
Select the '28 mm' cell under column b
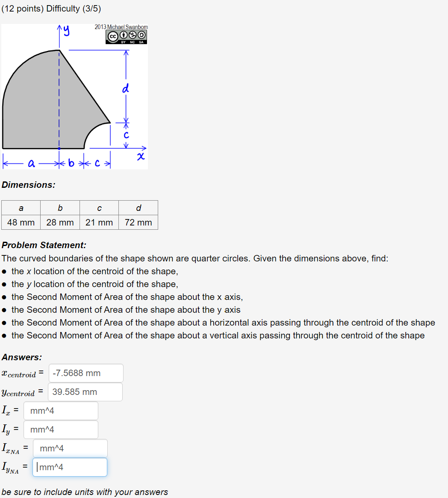point(60,222)
